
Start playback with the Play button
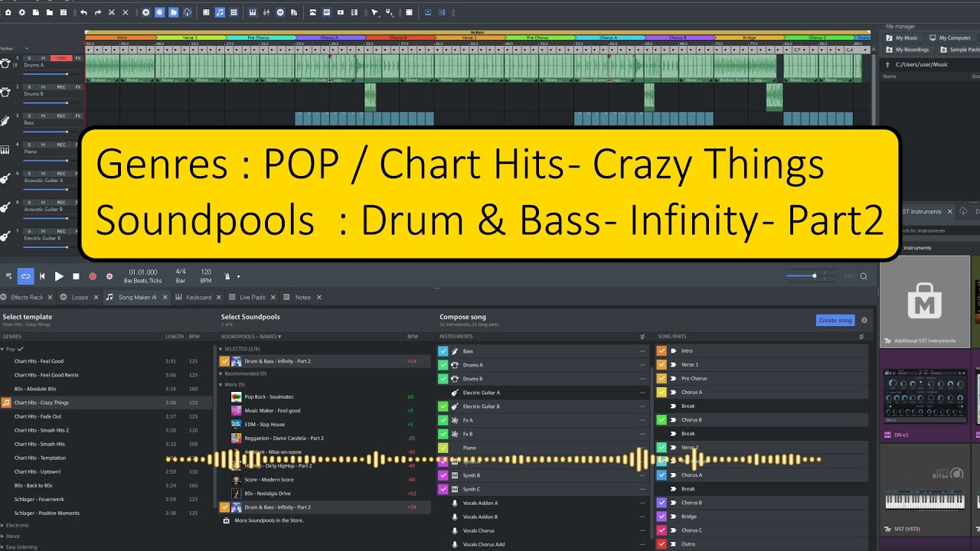click(59, 276)
